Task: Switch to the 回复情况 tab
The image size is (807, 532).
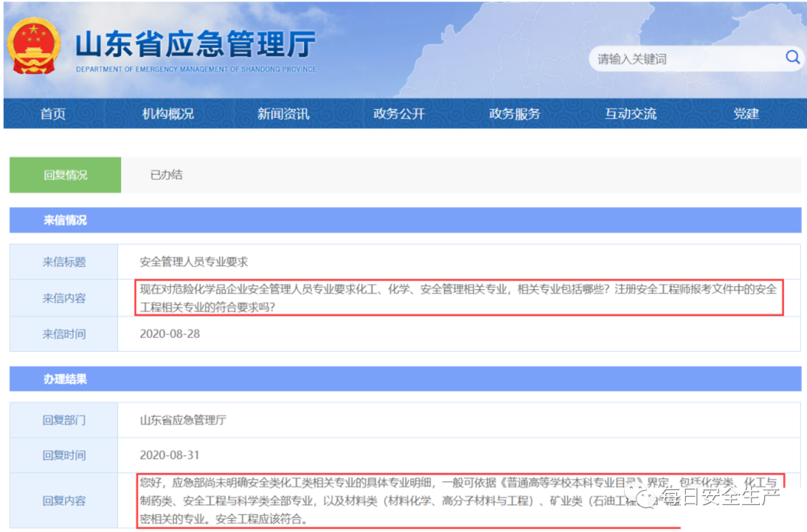Action: (65, 174)
